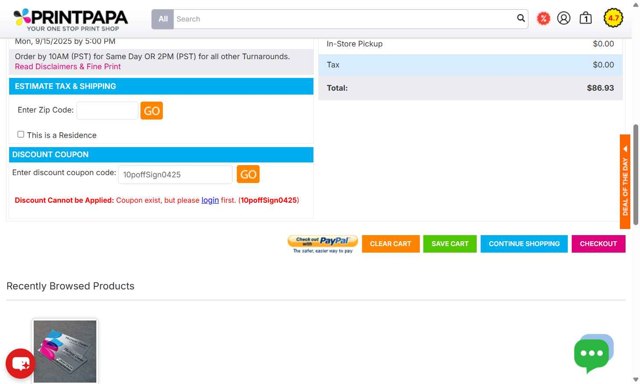The height and width of the screenshot is (384, 640).
Task: Click the Discount Coupon header
Action: point(161,155)
